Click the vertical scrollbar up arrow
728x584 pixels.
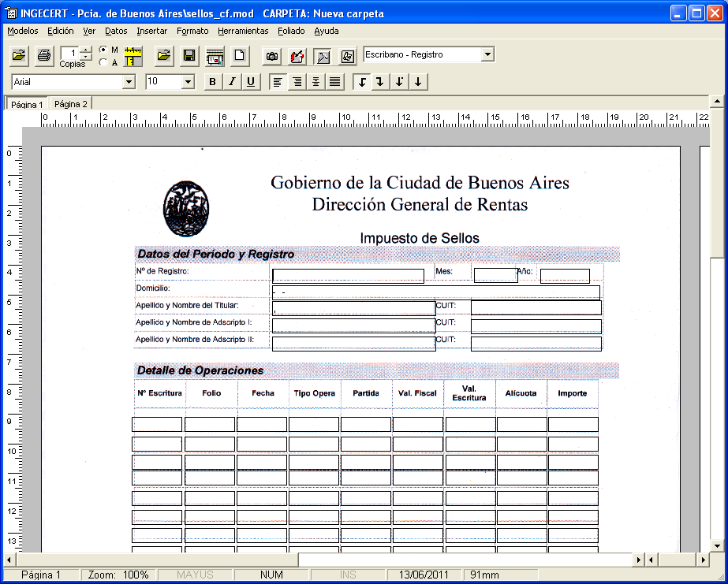[x=717, y=101]
